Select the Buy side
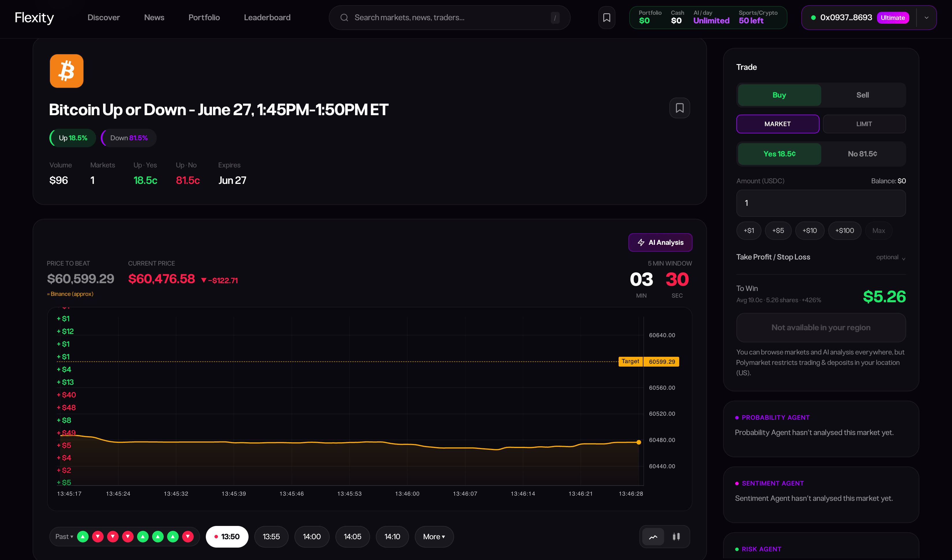952x560 pixels. 779,95
